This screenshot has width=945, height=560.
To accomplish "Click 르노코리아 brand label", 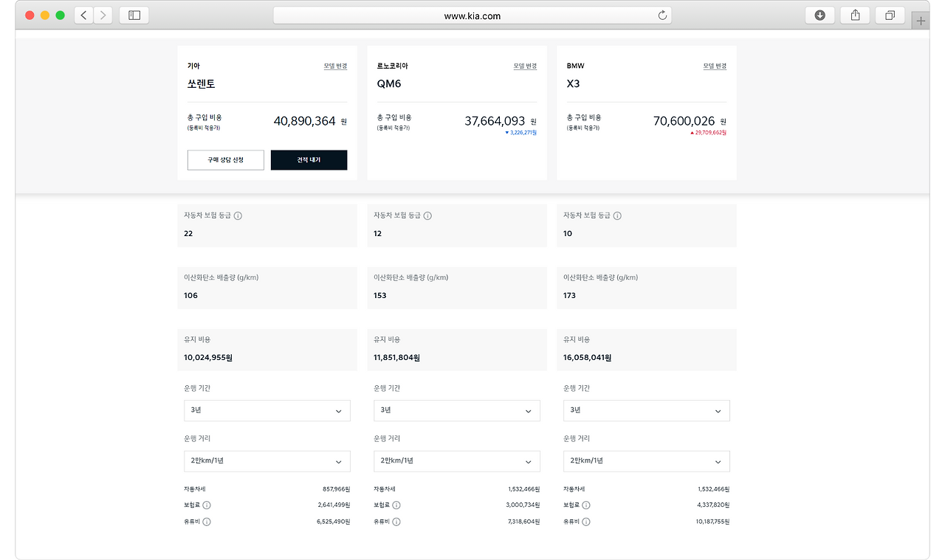I will coord(392,66).
